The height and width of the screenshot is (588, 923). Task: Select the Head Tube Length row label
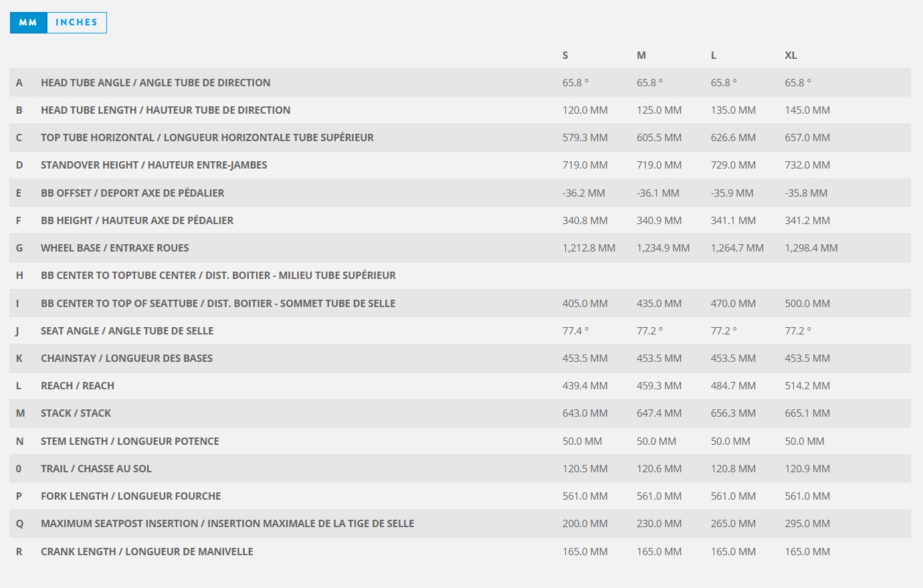165,110
